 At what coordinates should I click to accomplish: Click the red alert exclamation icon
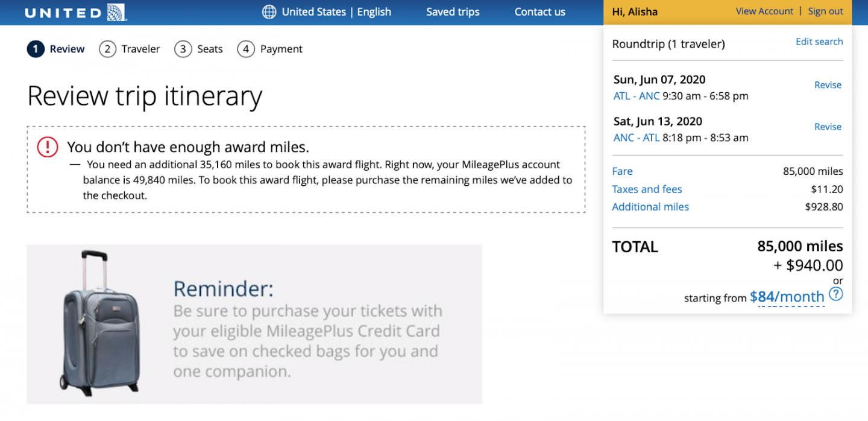(x=48, y=147)
